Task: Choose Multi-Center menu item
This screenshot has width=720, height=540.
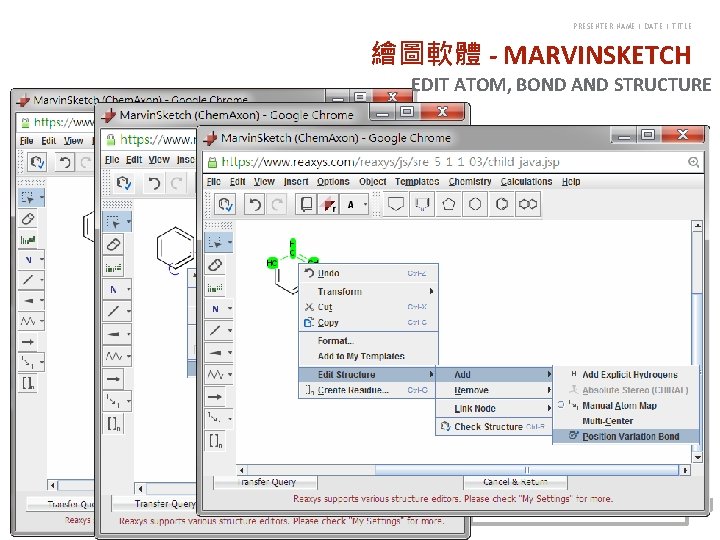Action: 626,421
